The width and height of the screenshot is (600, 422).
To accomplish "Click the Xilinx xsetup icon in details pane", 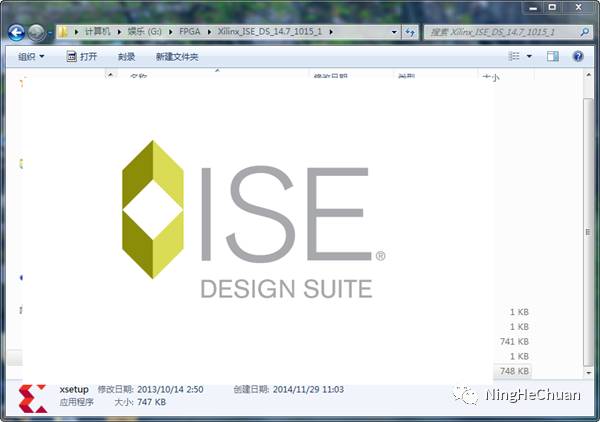I will pos(34,395).
